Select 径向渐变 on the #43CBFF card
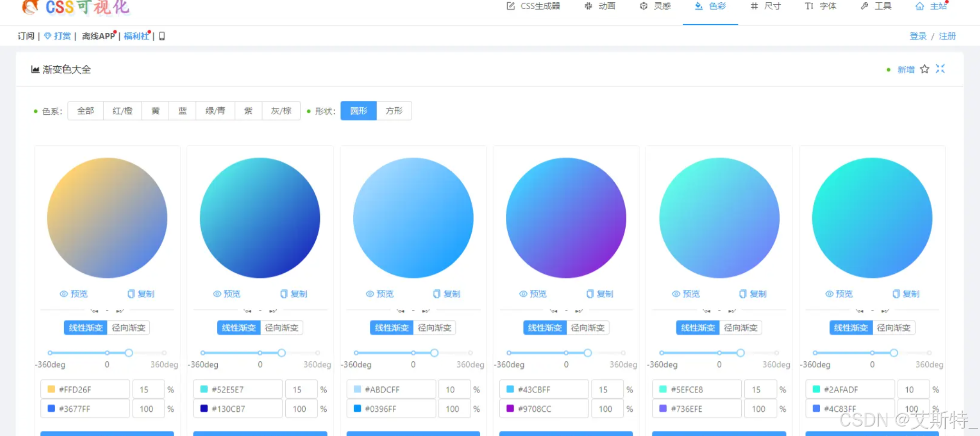 point(588,327)
